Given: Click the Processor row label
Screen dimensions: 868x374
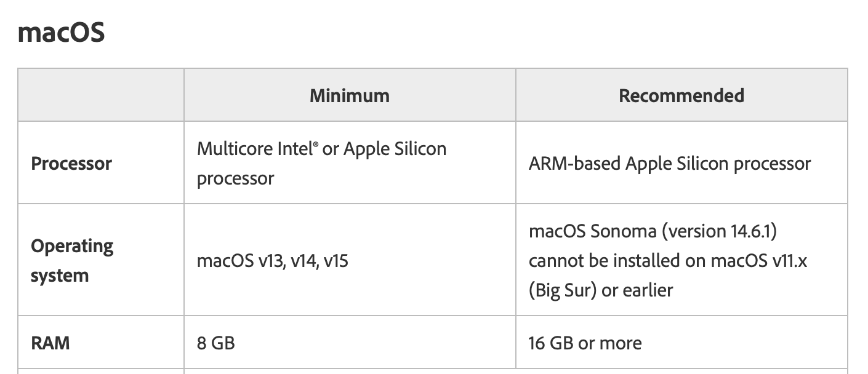Looking at the screenshot, I should 71,164.
